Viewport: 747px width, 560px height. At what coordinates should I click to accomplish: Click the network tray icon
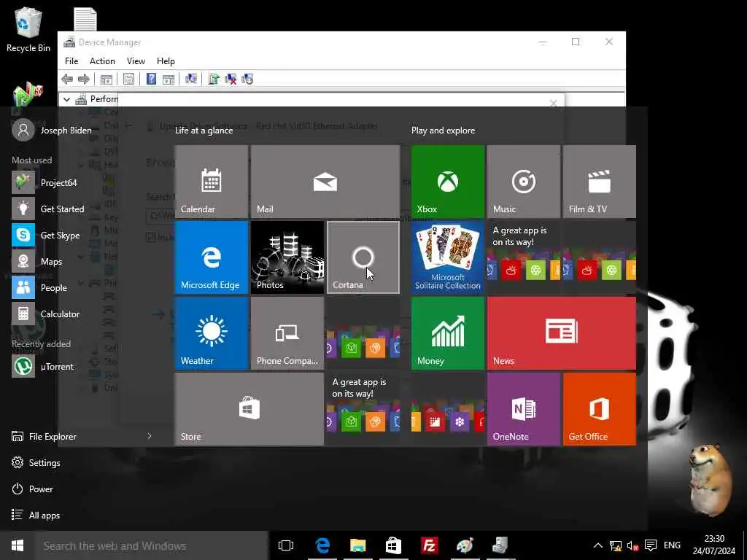pos(616,545)
